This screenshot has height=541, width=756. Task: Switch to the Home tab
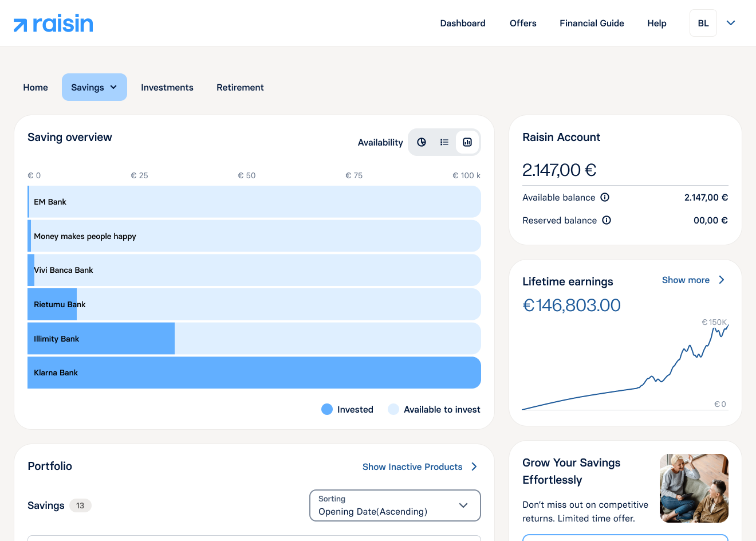click(x=36, y=87)
